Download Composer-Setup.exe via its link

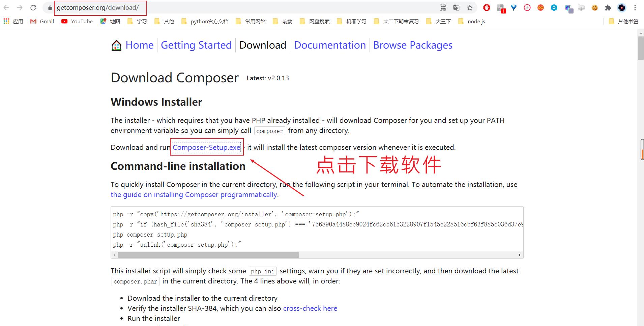(x=206, y=147)
